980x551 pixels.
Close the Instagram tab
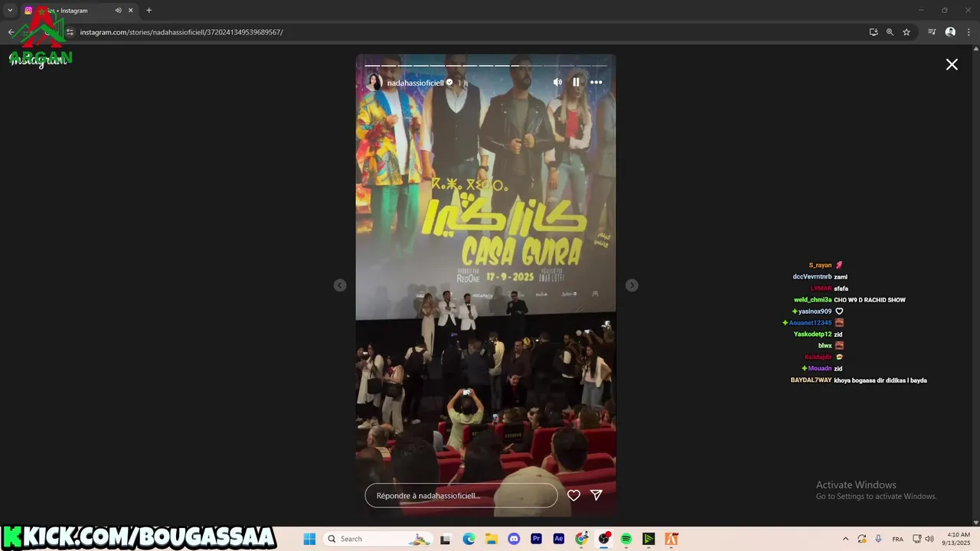pos(131,11)
